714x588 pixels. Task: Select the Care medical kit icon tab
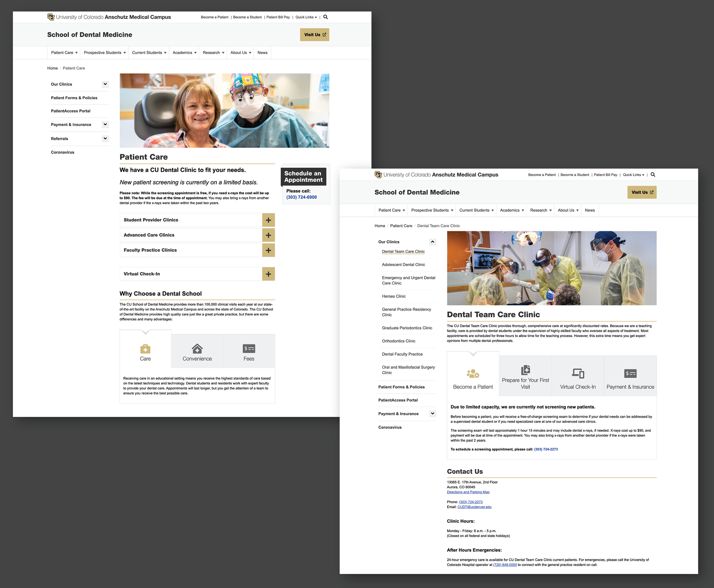(x=145, y=349)
